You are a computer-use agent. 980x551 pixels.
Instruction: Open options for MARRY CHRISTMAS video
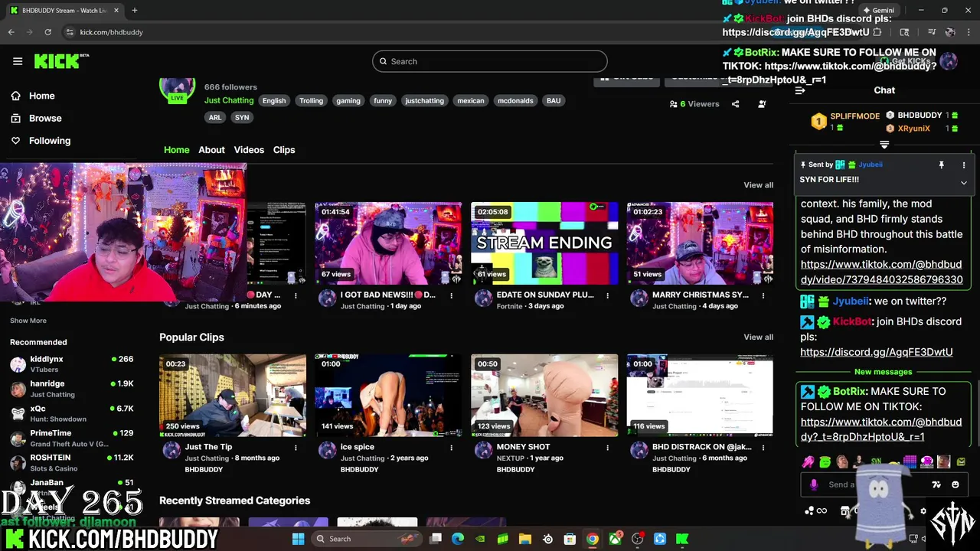pyautogui.click(x=764, y=295)
